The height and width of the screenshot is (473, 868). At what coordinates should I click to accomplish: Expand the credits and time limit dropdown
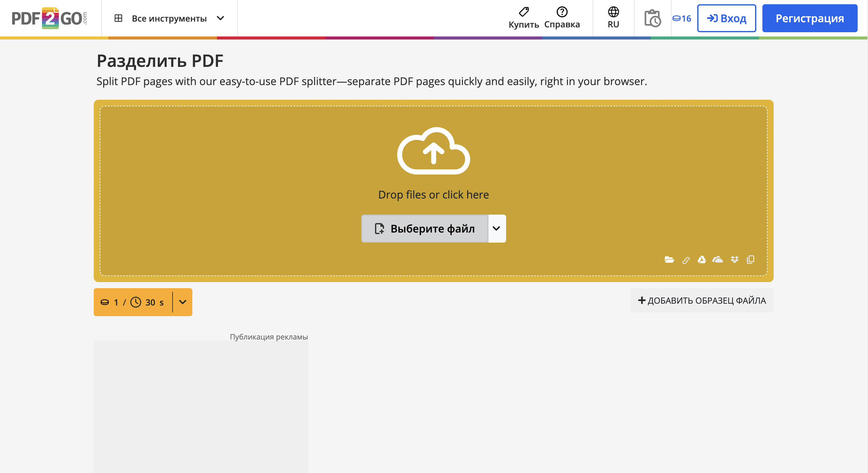(x=183, y=302)
